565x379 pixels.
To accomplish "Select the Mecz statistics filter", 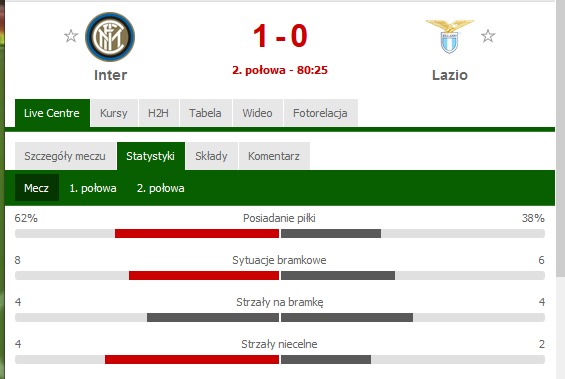I will [37, 188].
